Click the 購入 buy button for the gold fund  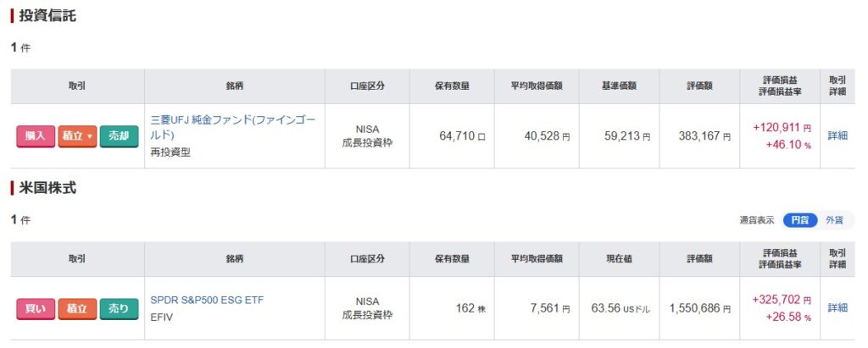coord(35,136)
